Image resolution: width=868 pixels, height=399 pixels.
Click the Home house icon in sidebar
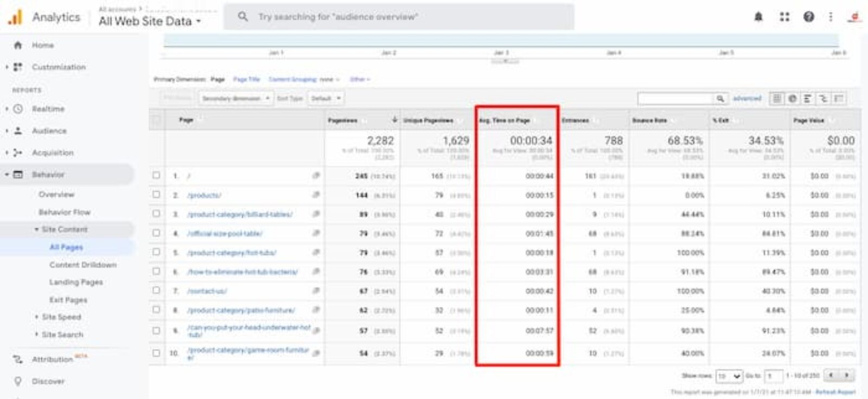point(18,45)
